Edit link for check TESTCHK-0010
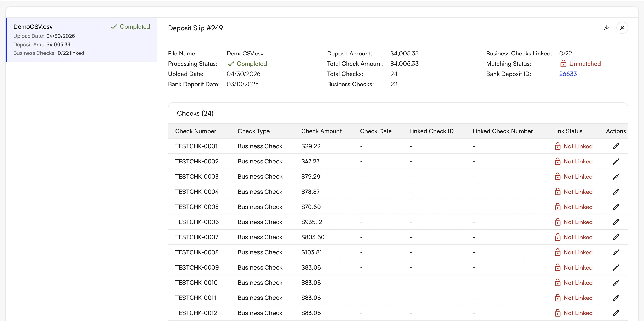 click(x=616, y=282)
